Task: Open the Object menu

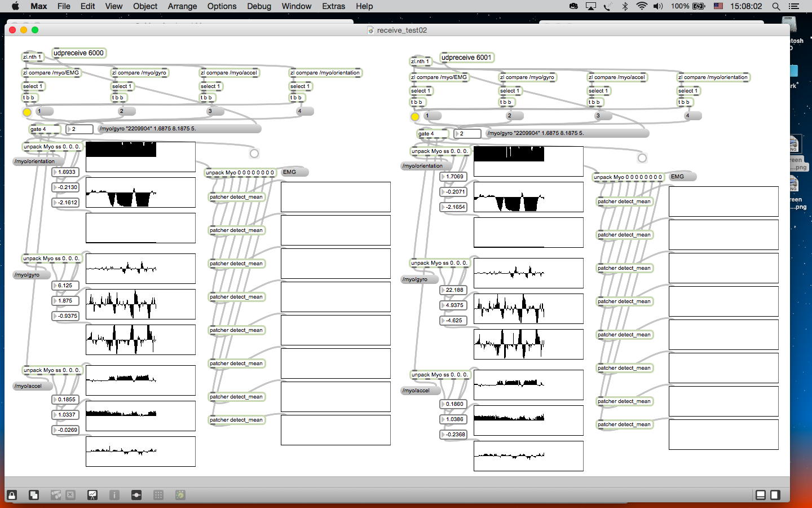Action: click(145, 6)
